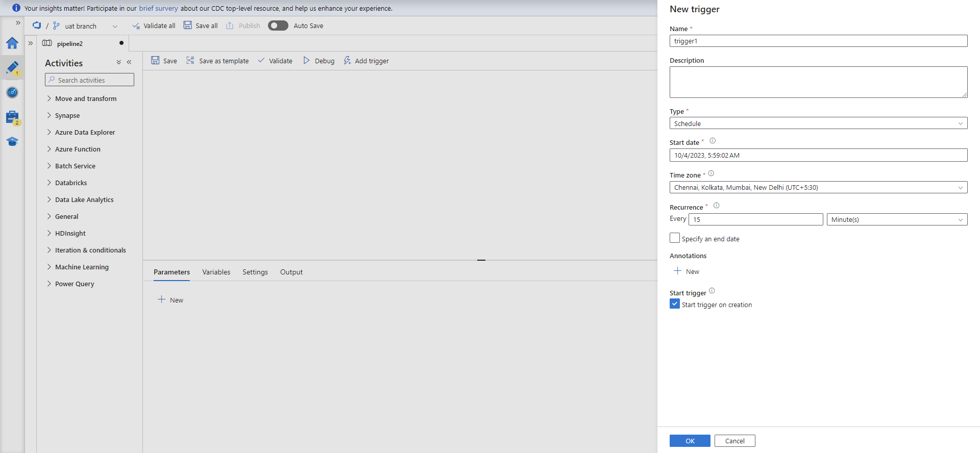Select the Author pencil icon
The image size is (980, 453).
point(12,68)
